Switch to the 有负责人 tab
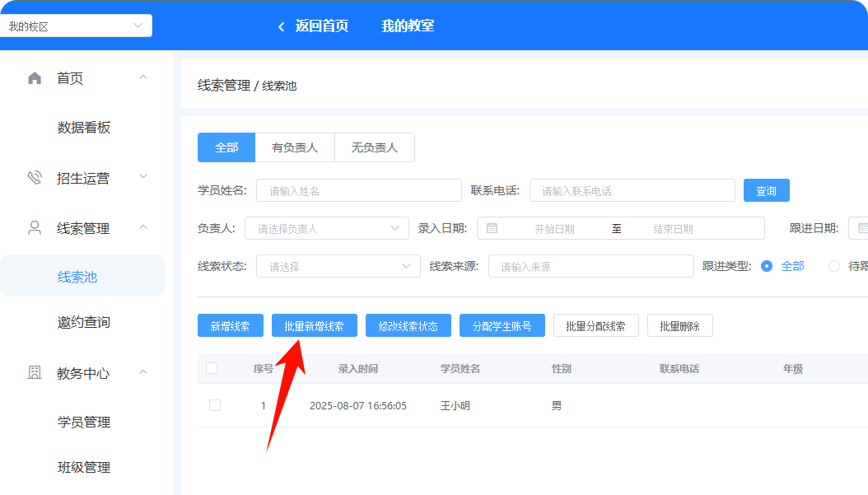This screenshot has height=495, width=868. (295, 147)
